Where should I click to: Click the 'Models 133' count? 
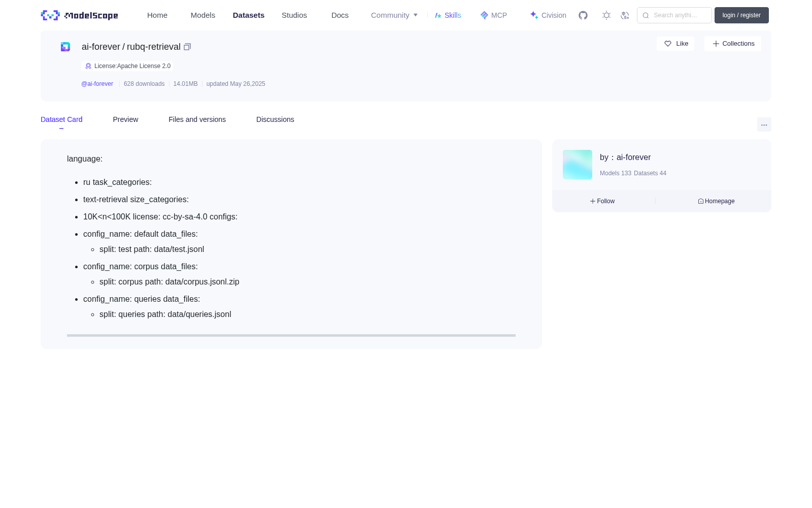616,173
